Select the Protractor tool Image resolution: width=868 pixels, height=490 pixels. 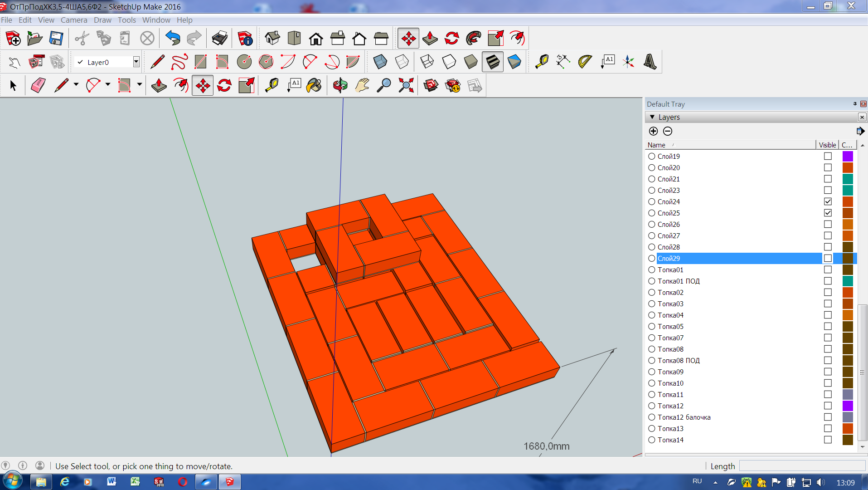pos(585,62)
